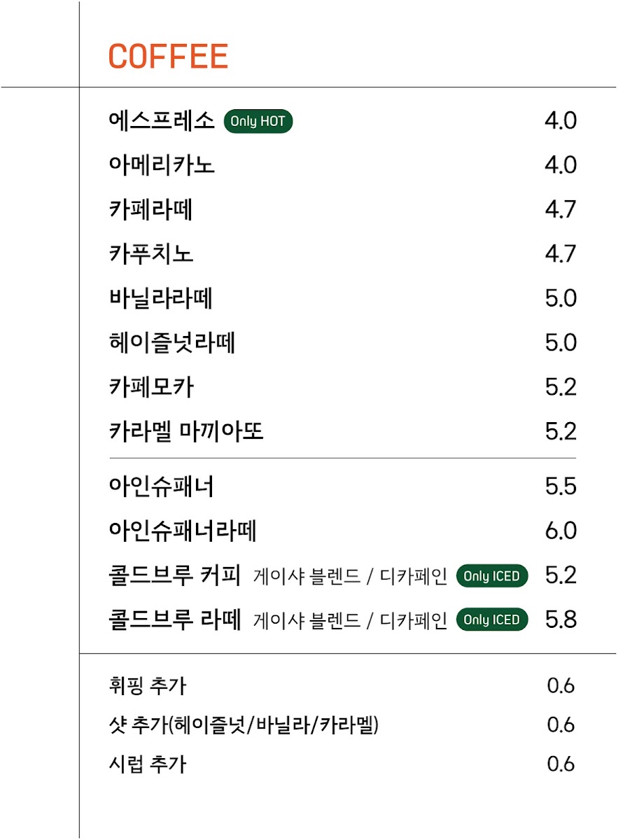
Task: Select the 시럽 추가 add-on option
Action: (148, 764)
